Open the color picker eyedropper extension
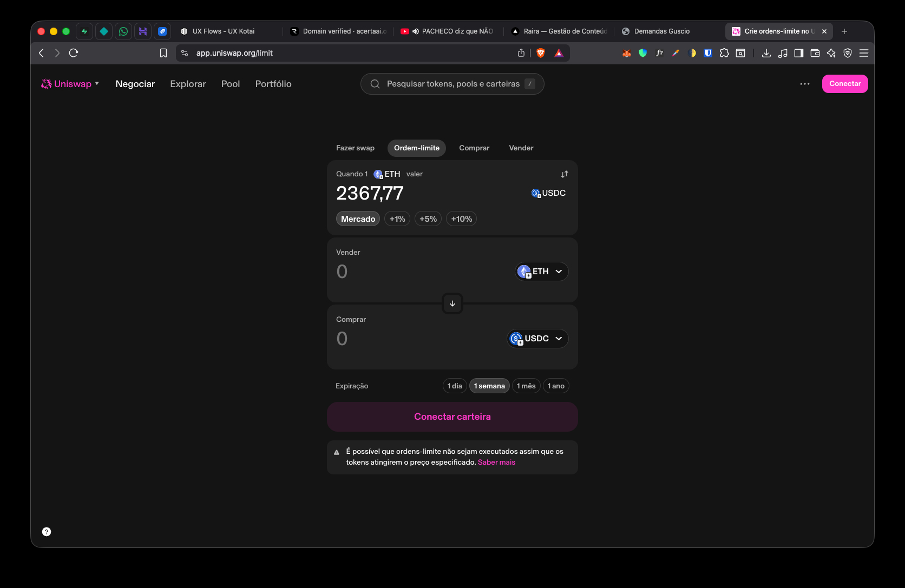This screenshot has width=905, height=588. pyautogui.click(x=676, y=53)
